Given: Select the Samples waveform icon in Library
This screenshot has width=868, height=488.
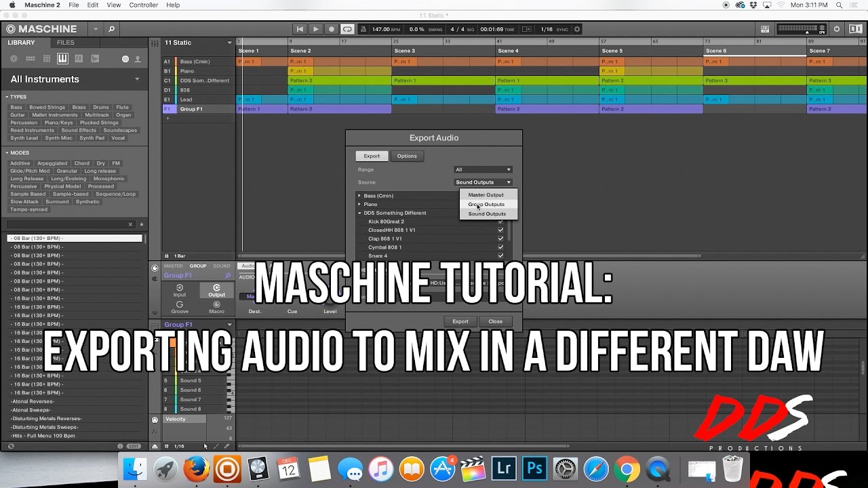Looking at the screenshot, I should pyautogui.click(x=95, y=59).
